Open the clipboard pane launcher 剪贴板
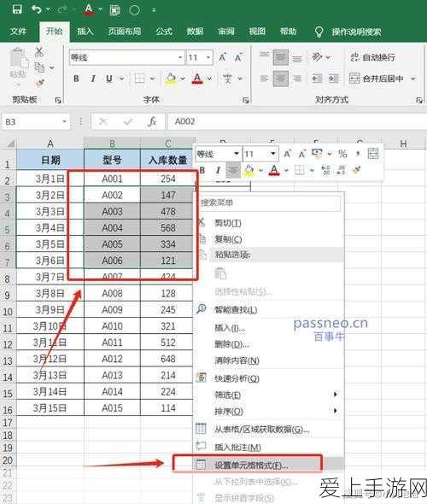This screenshot has height=504, width=427. click(58, 101)
